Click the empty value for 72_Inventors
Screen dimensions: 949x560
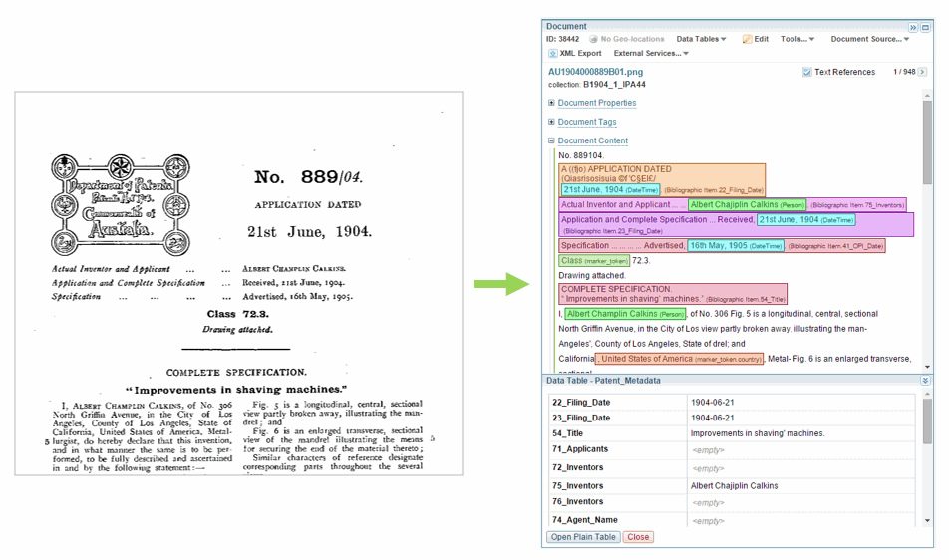(x=708, y=468)
